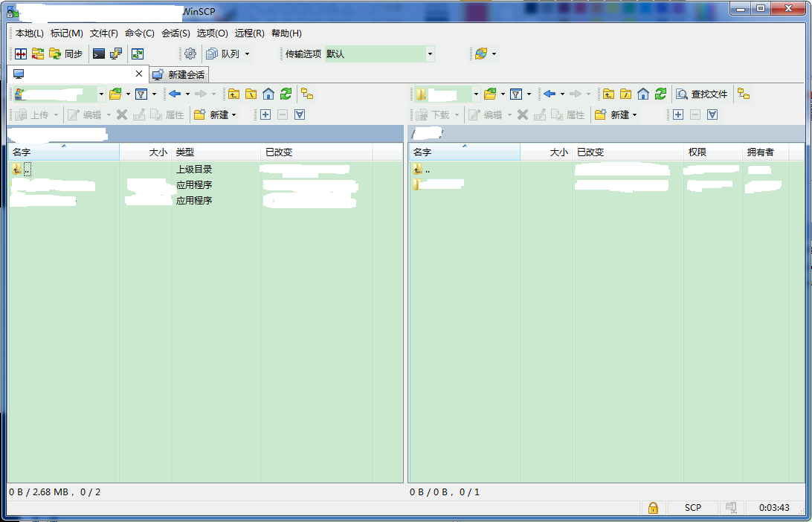Expand the dropdown arrow next to globe icon
The height and width of the screenshot is (522, 812).
tap(494, 54)
